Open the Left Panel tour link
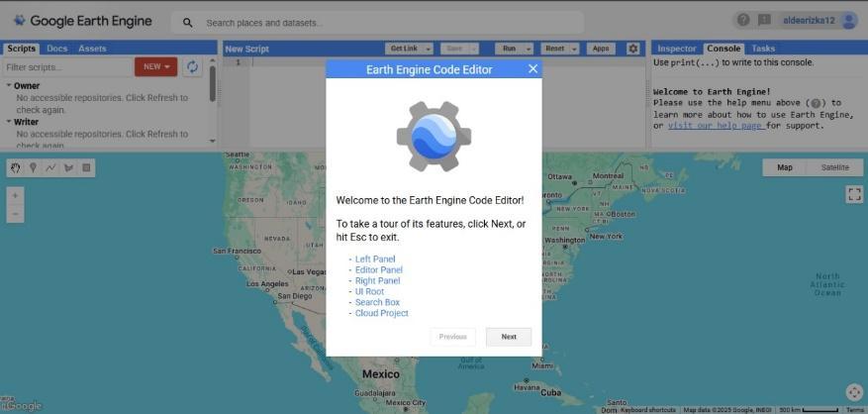 tap(375, 259)
